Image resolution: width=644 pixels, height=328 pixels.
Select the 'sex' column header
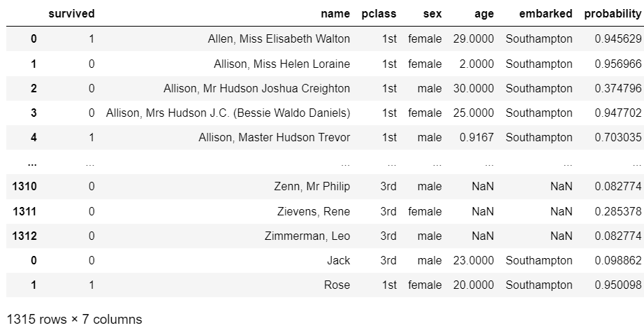(432, 13)
